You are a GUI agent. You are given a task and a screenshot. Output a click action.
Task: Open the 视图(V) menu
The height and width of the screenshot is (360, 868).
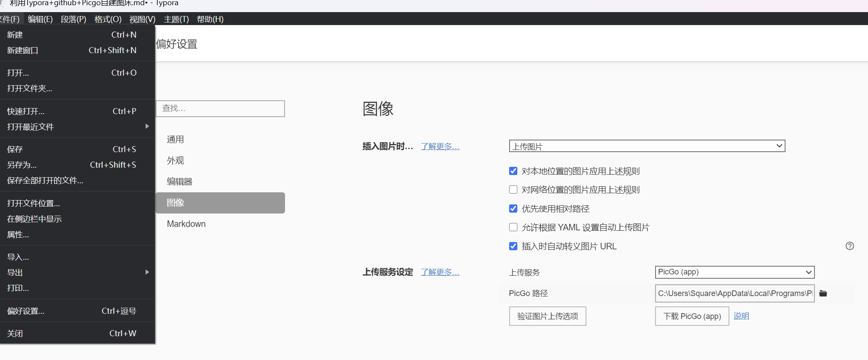(x=142, y=19)
